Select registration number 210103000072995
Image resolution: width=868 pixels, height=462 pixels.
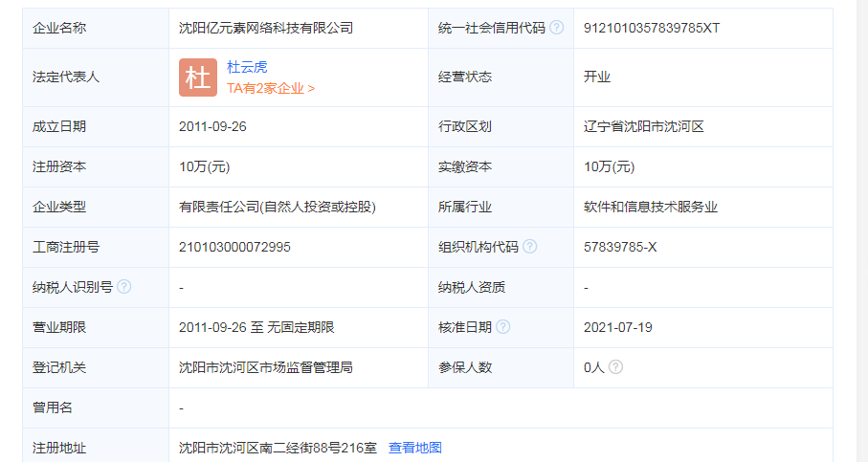click(x=234, y=248)
